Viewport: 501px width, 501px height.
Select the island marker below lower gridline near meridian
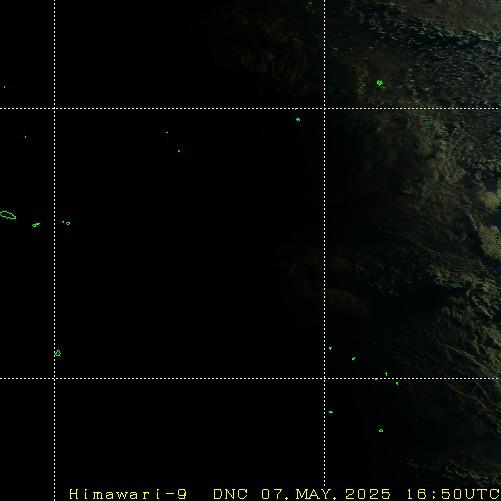[331, 412]
